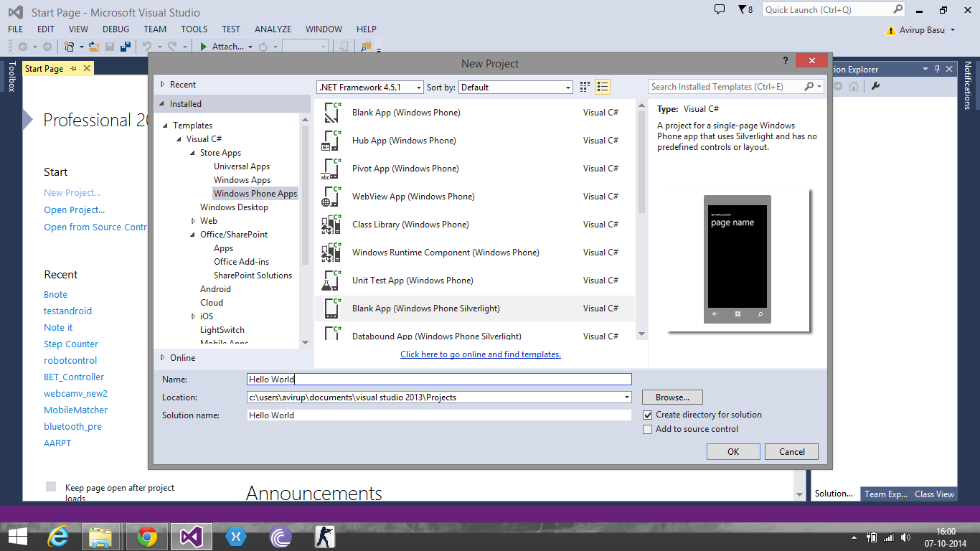Expand the Web tree node
This screenshot has height=551, width=980.
click(x=193, y=221)
